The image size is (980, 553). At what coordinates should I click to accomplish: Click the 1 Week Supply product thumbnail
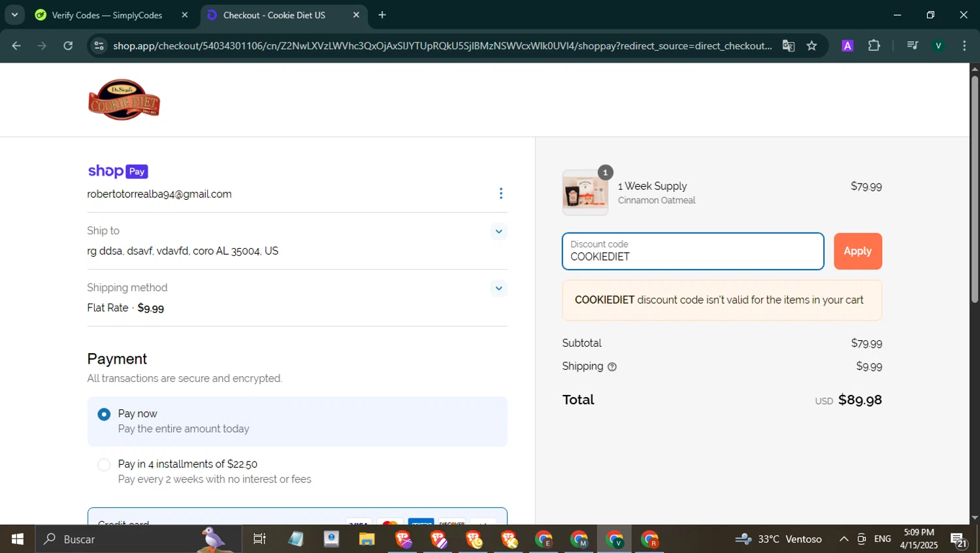[585, 193]
